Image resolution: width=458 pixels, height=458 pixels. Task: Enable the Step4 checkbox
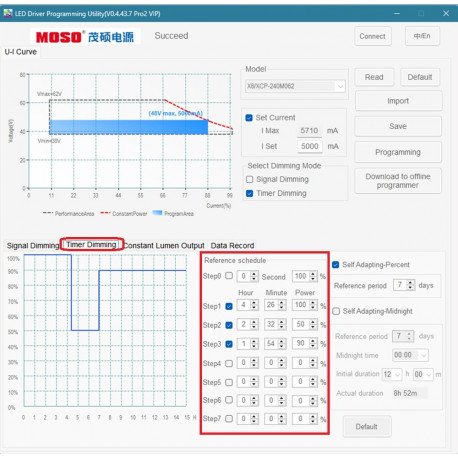[x=229, y=363]
